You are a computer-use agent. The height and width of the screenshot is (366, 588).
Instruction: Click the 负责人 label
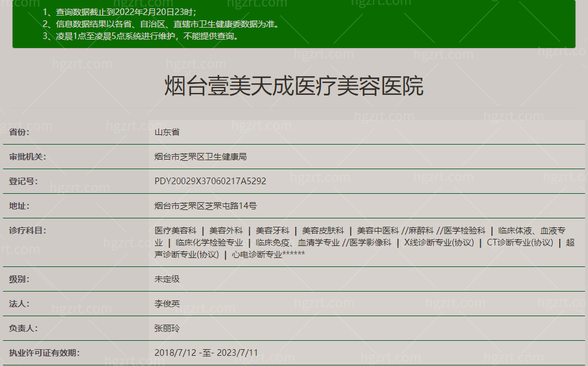[23, 329]
